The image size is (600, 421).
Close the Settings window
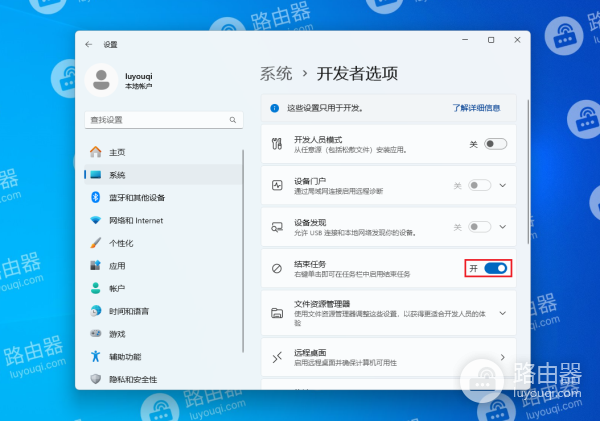click(517, 40)
